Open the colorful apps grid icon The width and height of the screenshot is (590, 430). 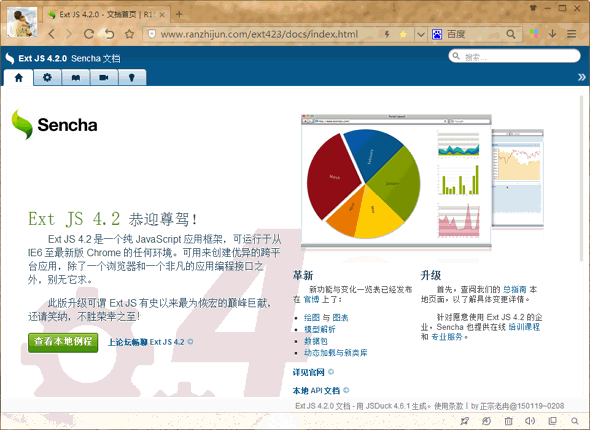(x=534, y=34)
